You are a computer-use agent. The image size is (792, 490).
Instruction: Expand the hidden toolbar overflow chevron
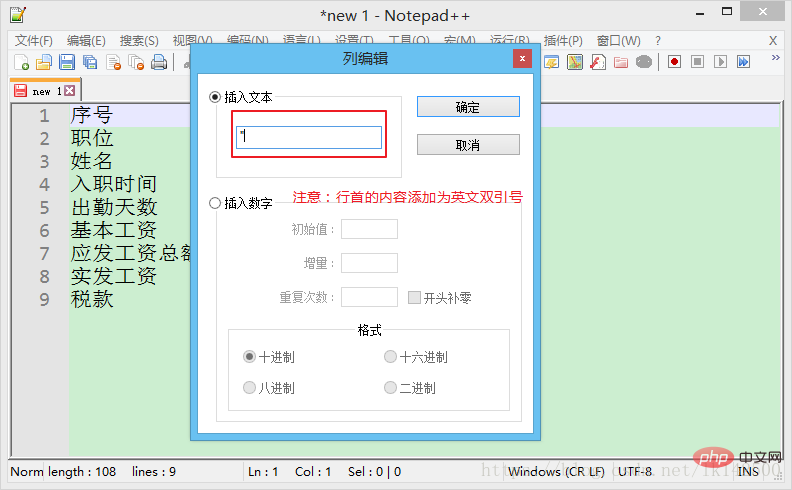point(775,59)
